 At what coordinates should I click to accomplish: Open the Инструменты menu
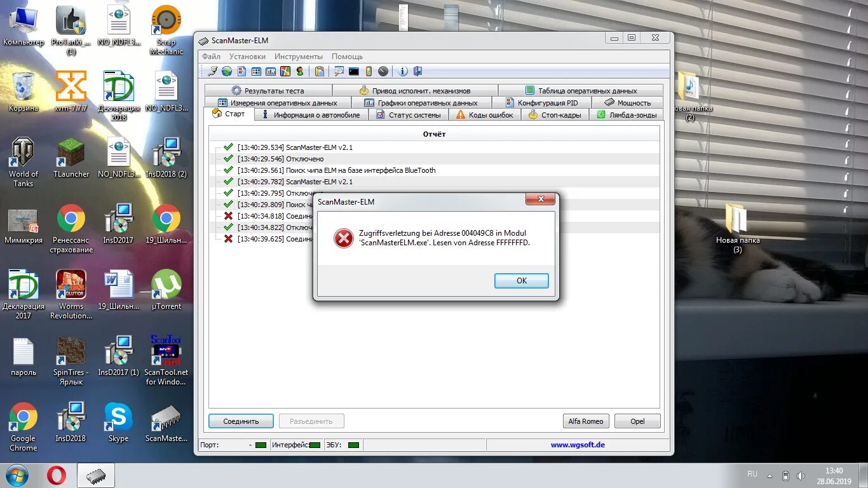(x=299, y=57)
